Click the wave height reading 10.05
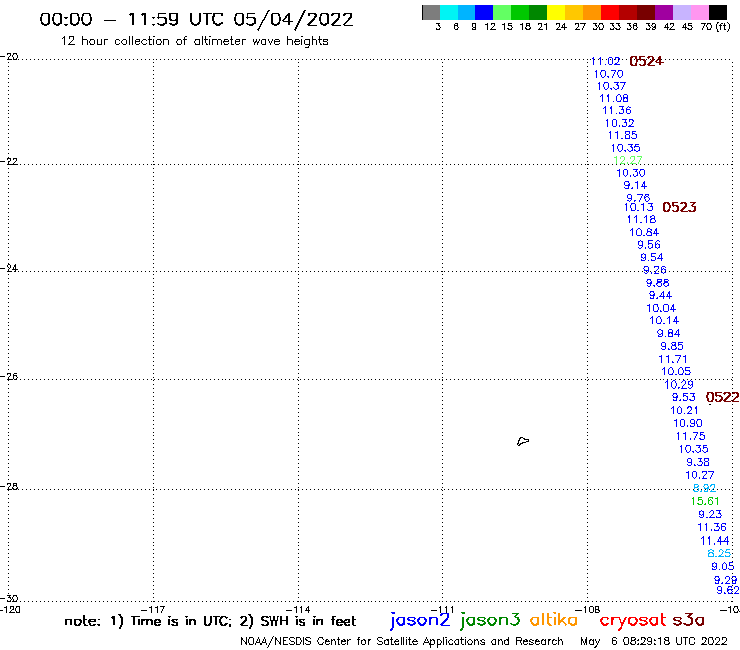Viewport: 740px width, 650px height. point(676,371)
